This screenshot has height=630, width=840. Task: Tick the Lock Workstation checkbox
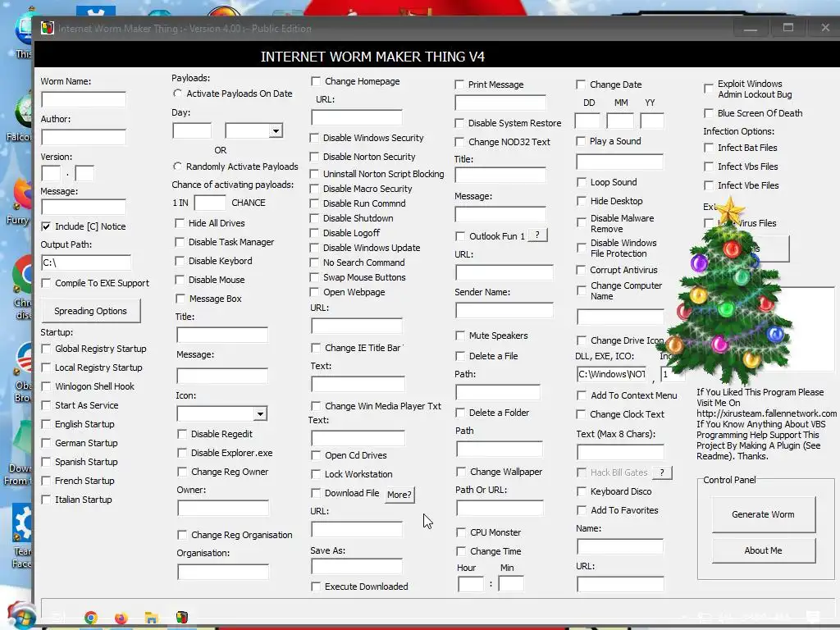pyautogui.click(x=316, y=474)
